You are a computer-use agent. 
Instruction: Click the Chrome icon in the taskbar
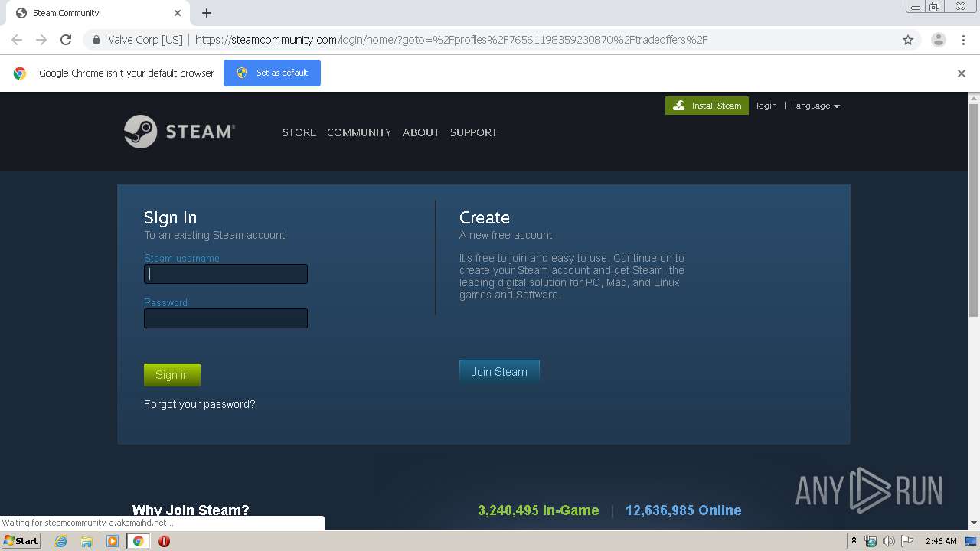pos(138,541)
